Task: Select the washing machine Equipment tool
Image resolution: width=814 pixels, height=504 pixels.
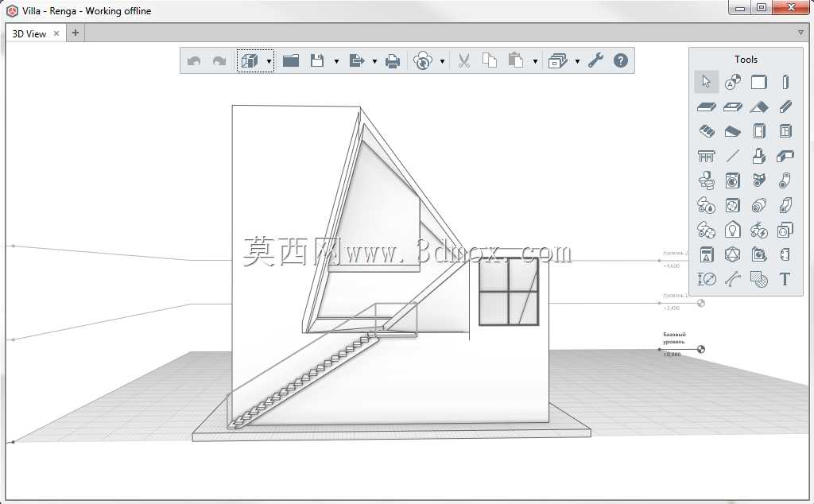Action: point(732,180)
